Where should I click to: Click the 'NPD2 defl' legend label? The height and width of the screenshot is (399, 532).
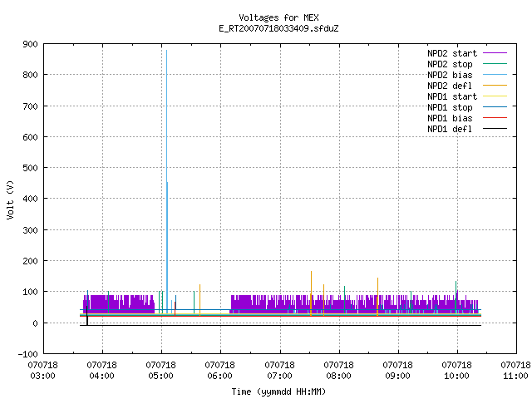click(450, 86)
